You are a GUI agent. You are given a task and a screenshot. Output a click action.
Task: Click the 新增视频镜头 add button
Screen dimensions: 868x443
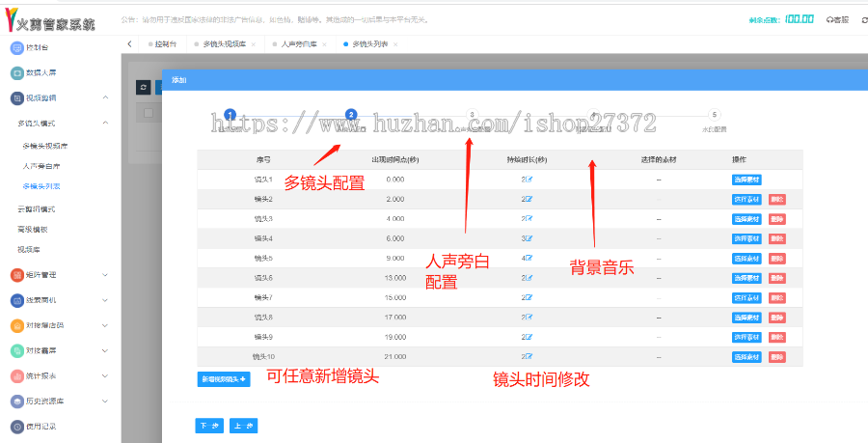click(224, 379)
